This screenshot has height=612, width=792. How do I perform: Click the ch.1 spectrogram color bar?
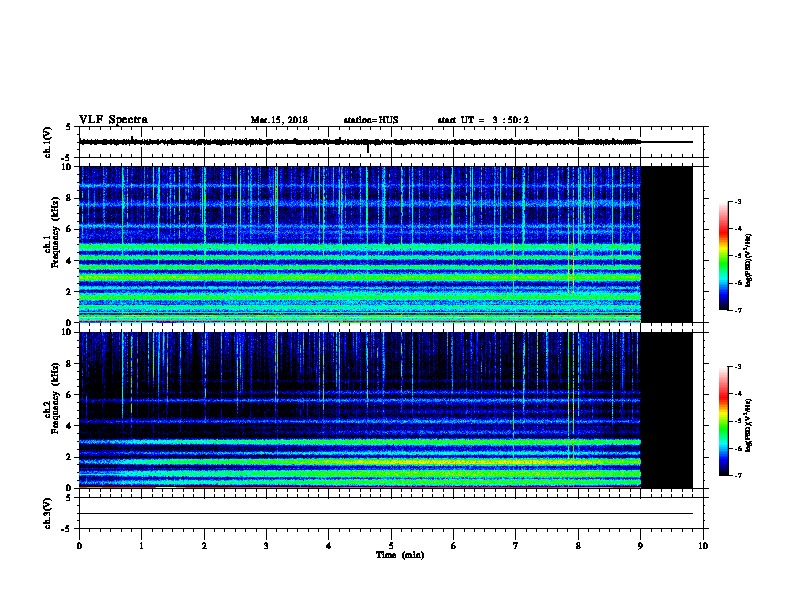coord(723,256)
